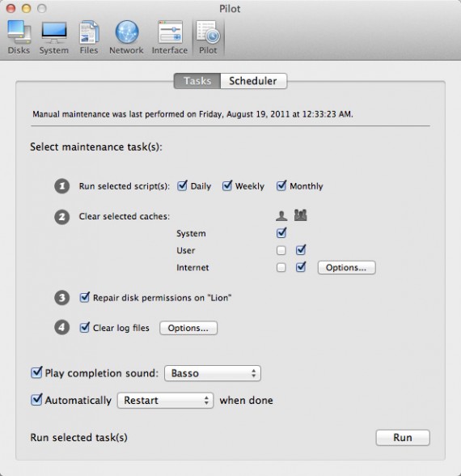The width and height of the screenshot is (461, 476).
Task: Select the Pilot toolbar icon
Action: (208, 37)
